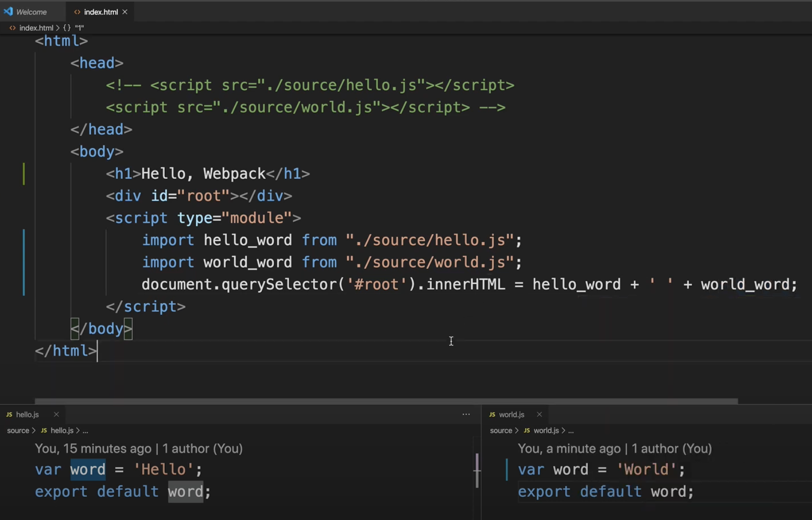Close the world.js tab

point(539,415)
